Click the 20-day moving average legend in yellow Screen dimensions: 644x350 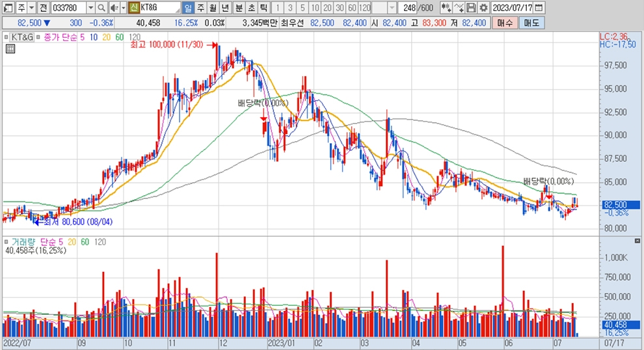pos(107,37)
